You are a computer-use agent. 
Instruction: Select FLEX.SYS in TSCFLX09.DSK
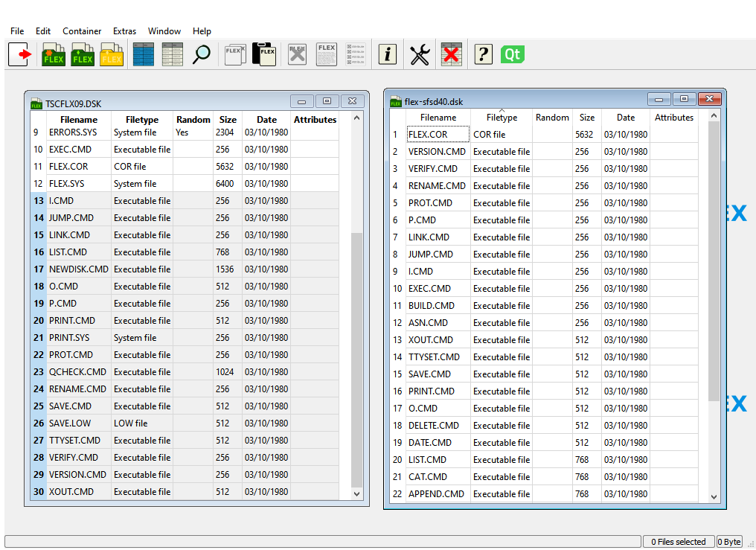click(79, 184)
